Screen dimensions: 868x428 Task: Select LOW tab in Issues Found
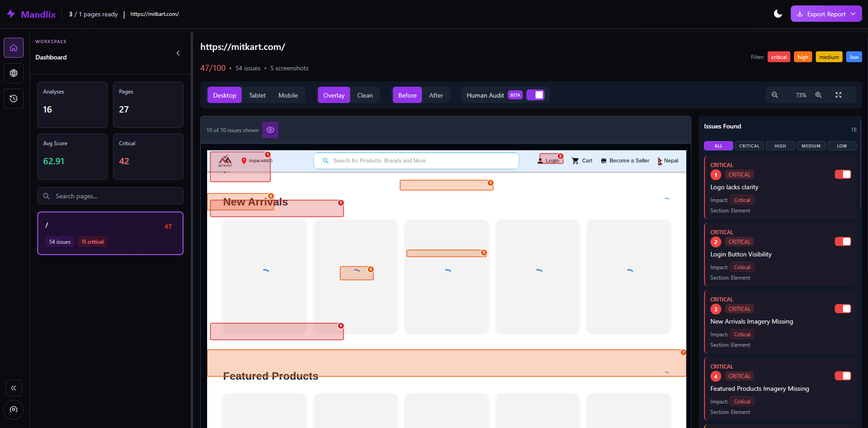(842, 146)
